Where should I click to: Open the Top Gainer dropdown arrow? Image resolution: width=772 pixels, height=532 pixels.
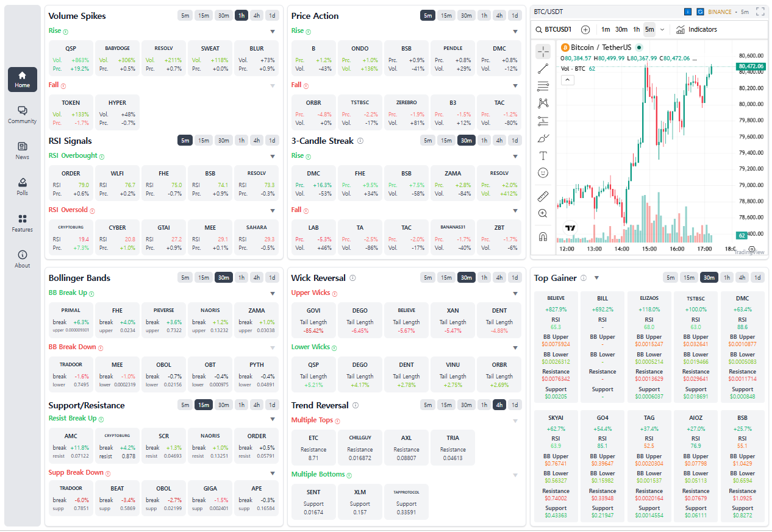pyautogui.click(x=596, y=278)
